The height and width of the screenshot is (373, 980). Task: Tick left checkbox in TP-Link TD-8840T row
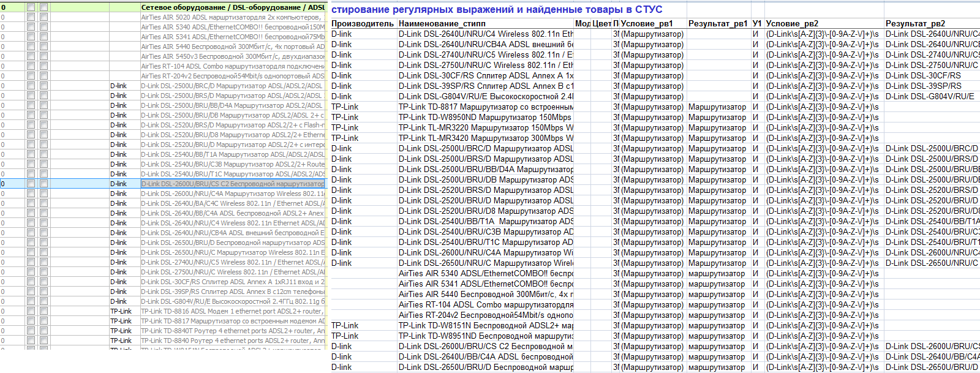31,331
